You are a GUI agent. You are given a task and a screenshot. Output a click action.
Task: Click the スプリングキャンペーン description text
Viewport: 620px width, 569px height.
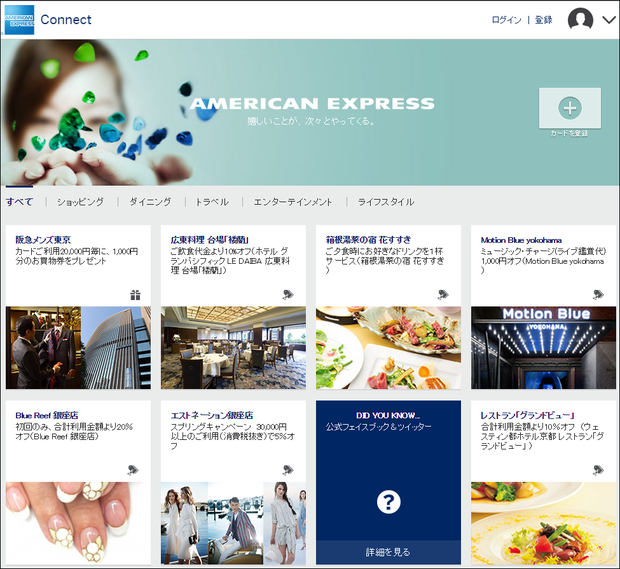232,437
